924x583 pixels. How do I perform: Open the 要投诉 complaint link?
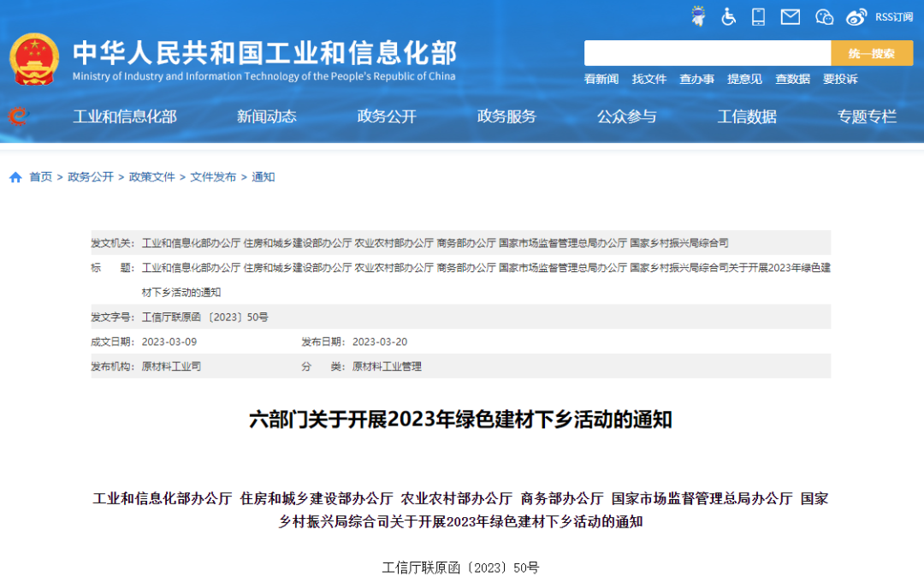(x=842, y=79)
